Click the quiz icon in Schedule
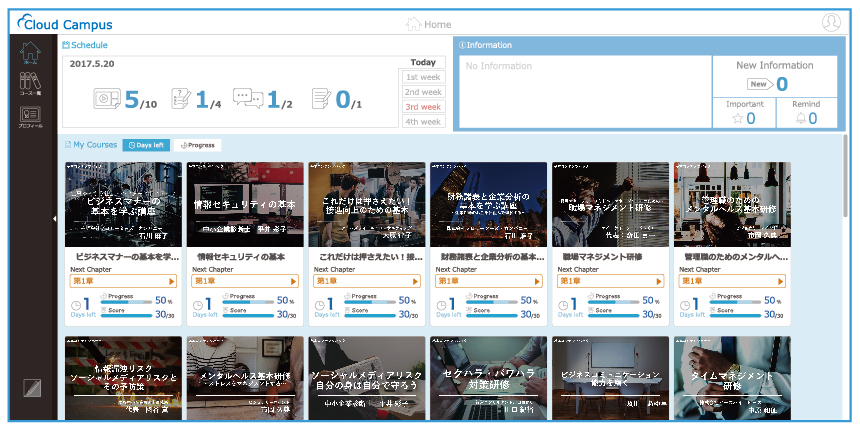The image size is (860, 429). point(181,99)
